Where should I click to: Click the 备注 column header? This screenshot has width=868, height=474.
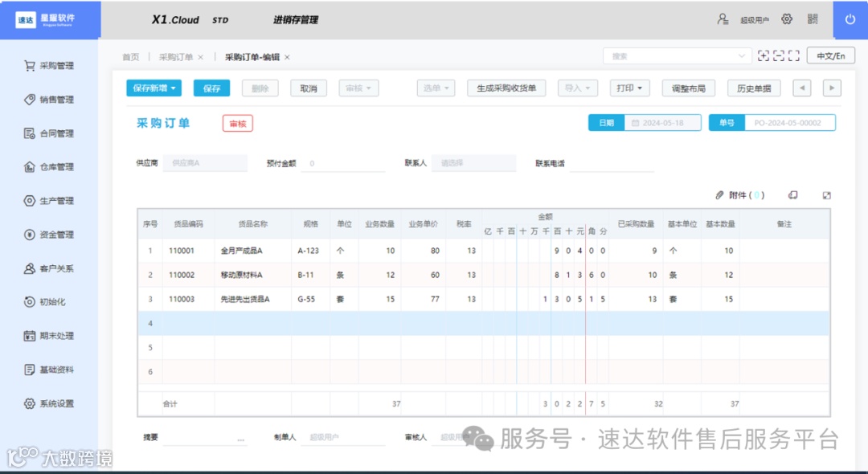[784, 224]
